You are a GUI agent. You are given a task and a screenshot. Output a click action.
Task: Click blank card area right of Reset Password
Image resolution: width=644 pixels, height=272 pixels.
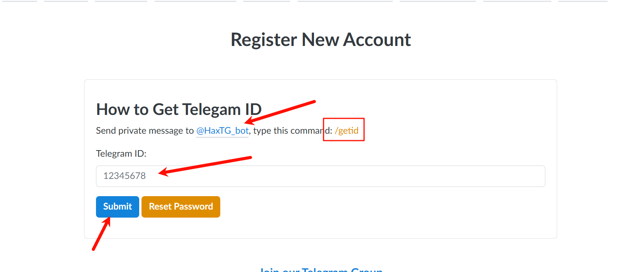382,207
